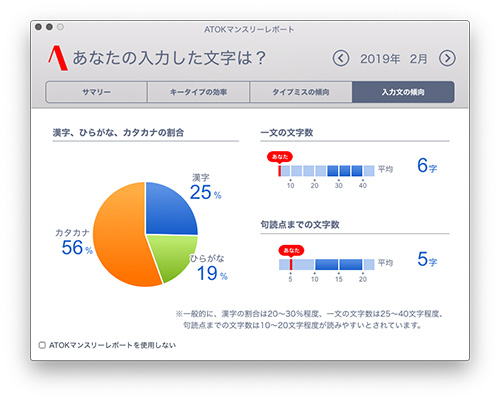The height and width of the screenshot is (401, 500).
Task: Open the サマリー tab
Action: [x=96, y=92]
